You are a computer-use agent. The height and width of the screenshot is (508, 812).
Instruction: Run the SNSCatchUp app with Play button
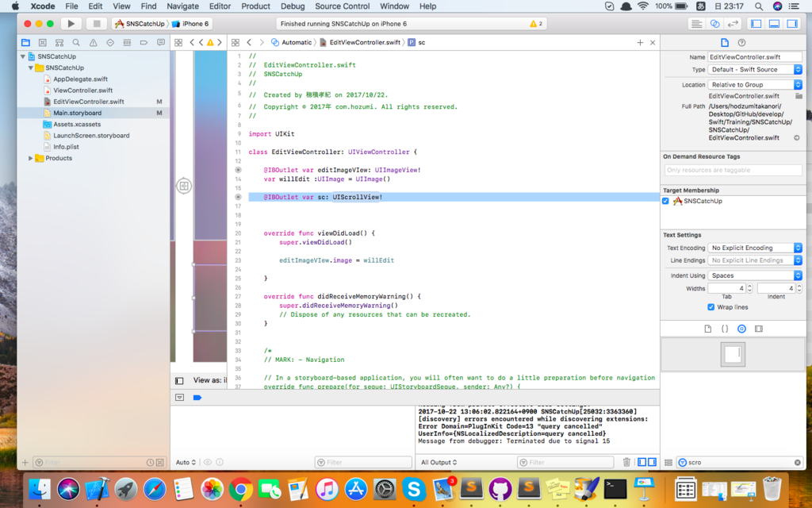point(71,23)
